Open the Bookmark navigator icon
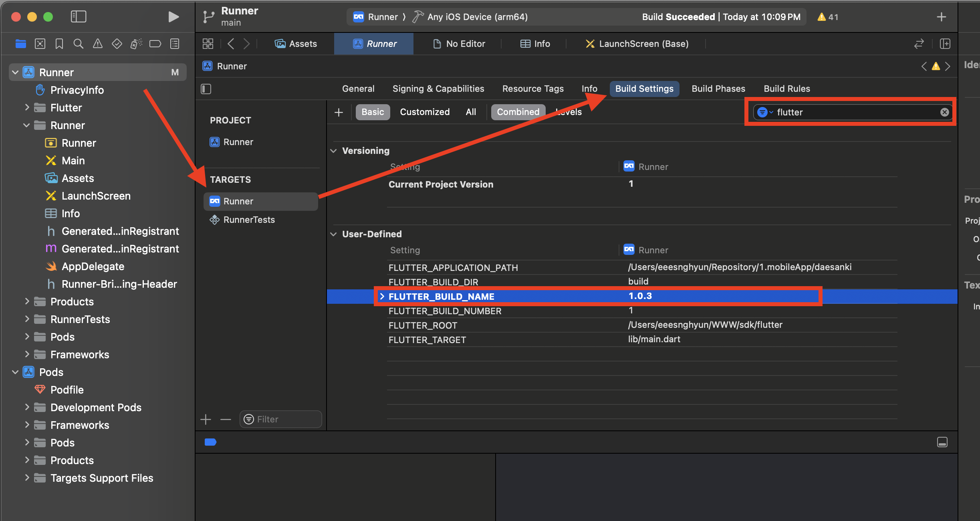The width and height of the screenshot is (980, 521). [59, 44]
